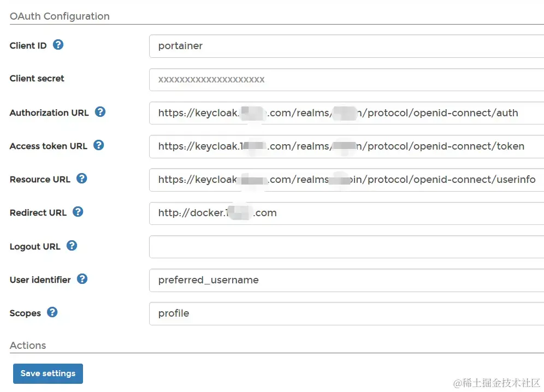
Task: Click the empty Logout URL field
Action: click(x=328, y=247)
